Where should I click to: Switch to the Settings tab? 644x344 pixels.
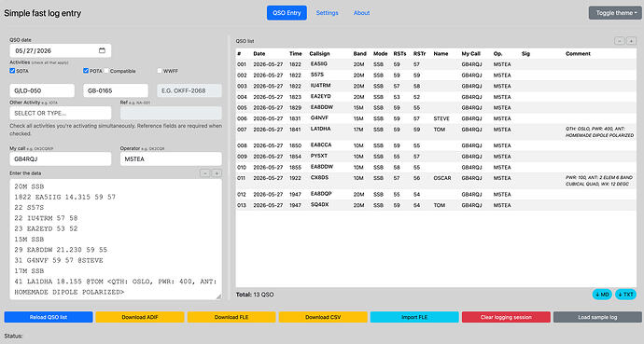tap(327, 13)
